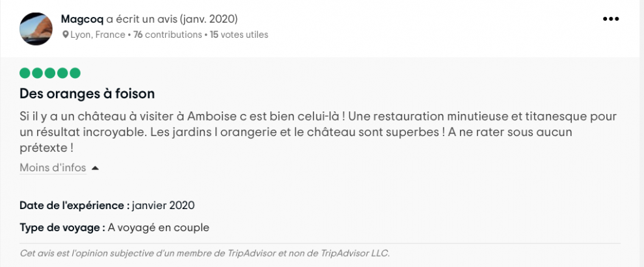
Task: Open the three-dot more options menu
Action: pyautogui.click(x=611, y=19)
